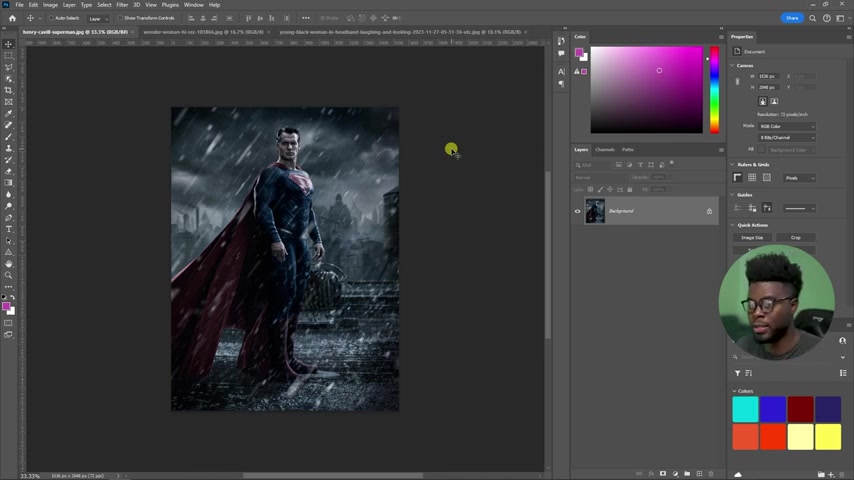Select the Blur tool
Viewport: 854px width, 480px height.
click(x=8, y=195)
